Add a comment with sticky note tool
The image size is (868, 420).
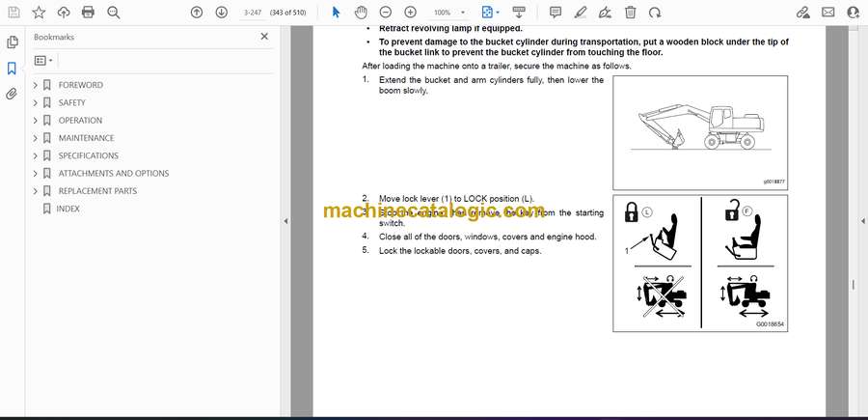click(556, 13)
